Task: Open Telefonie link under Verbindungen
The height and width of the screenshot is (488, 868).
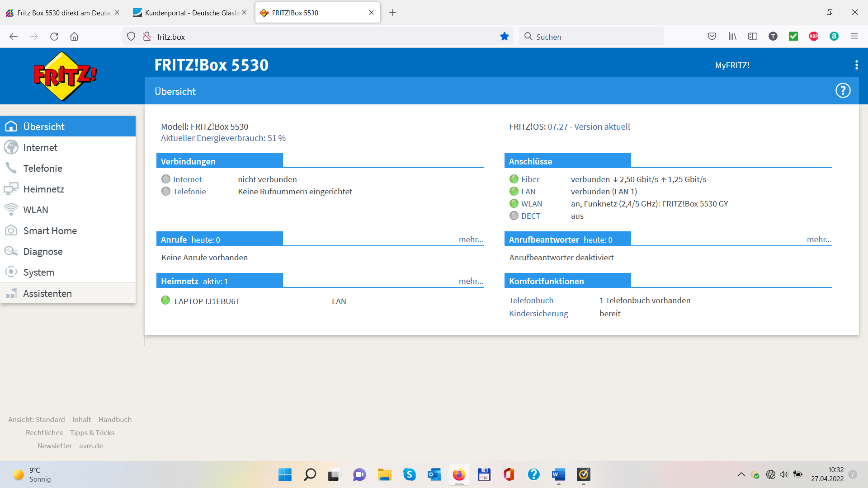Action: point(189,192)
